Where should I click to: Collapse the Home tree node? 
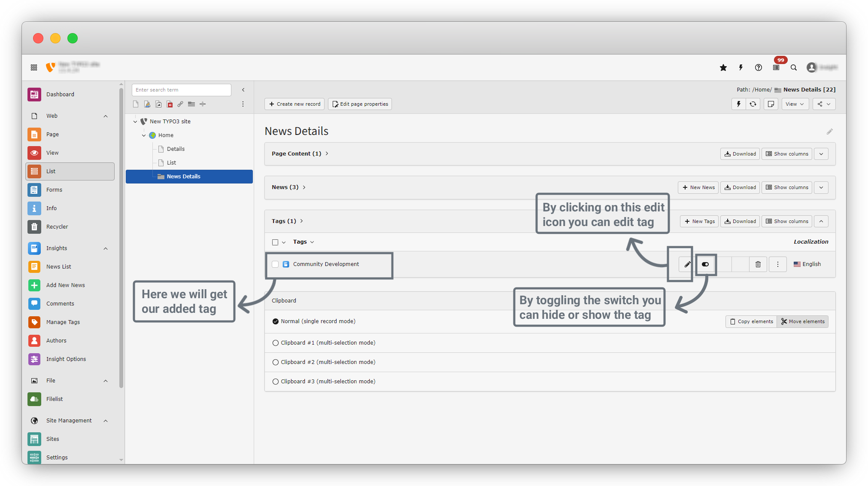tap(144, 135)
